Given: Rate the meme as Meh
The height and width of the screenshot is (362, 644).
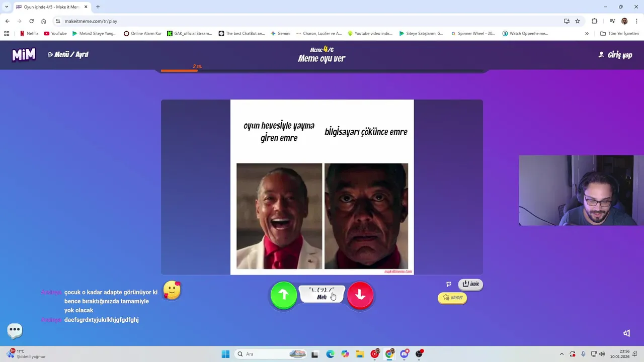Looking at the screenshot, I should coord(322,294).
